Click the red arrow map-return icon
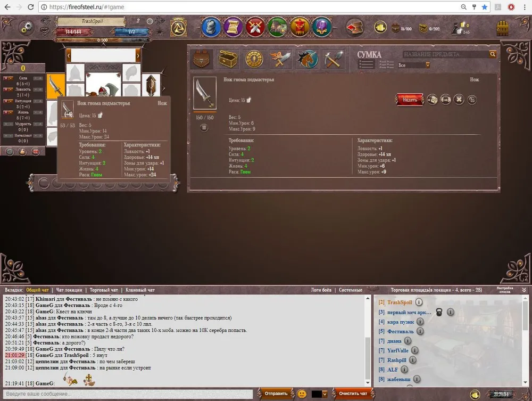The height and width of the screenshot is (401, 532). (x=354, y=27)
